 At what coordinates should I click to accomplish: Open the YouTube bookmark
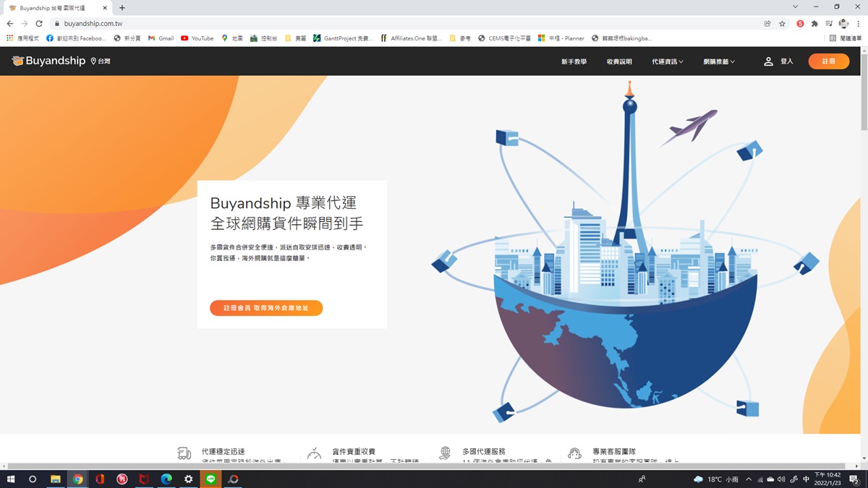pyautogui.click(x=197, y=38)
